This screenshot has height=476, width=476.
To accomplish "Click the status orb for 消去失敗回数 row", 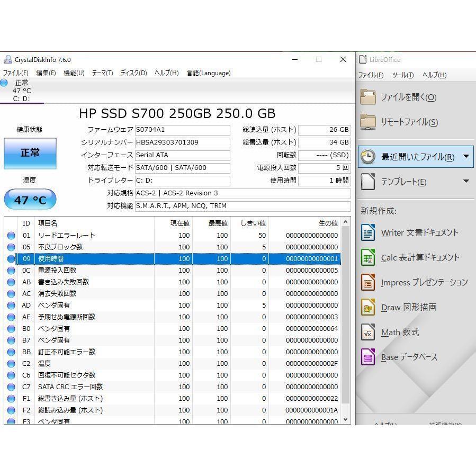I will [11, 293].
